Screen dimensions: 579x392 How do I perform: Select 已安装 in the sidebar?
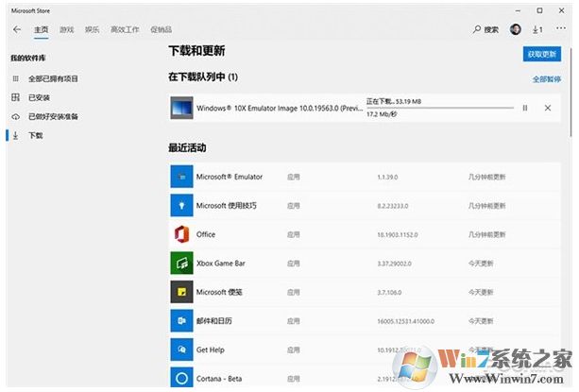39,97
